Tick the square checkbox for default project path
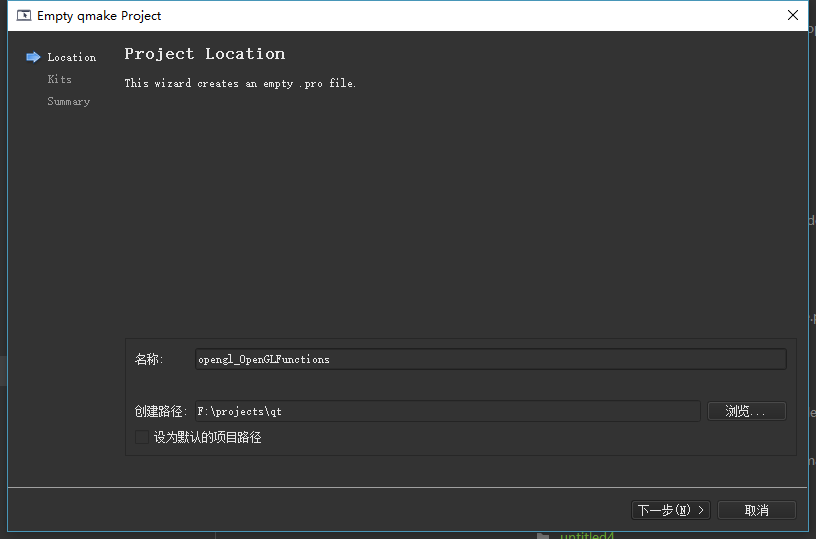 coord(142,437)
